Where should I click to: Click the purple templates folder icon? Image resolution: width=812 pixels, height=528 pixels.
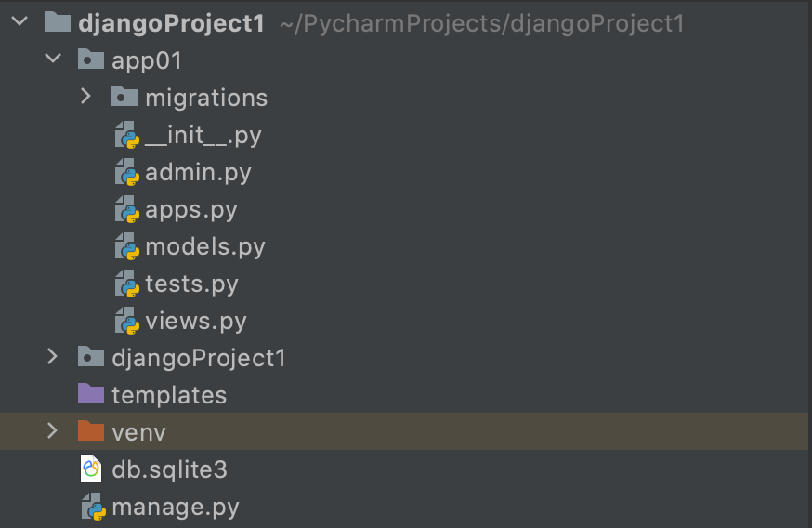pyautogui.click(x=91, y=395)
